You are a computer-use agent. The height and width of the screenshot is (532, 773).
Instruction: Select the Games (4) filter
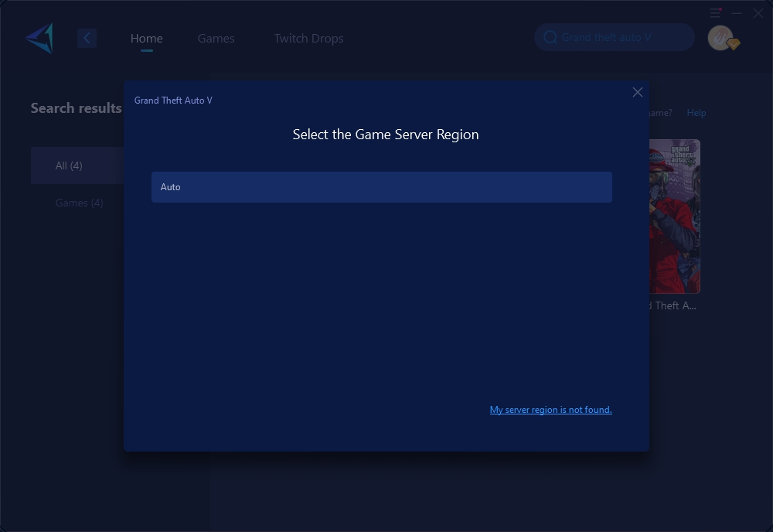[x=79, y=203]
